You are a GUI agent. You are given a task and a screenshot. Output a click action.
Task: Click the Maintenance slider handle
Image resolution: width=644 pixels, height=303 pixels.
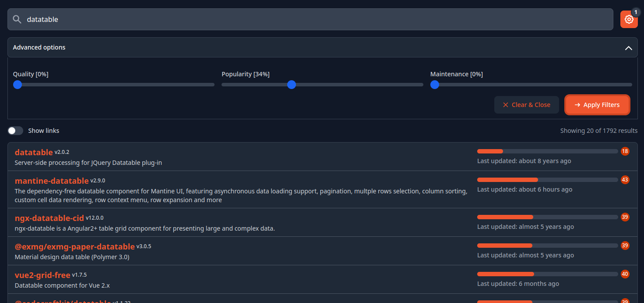[x=435, y=85]
